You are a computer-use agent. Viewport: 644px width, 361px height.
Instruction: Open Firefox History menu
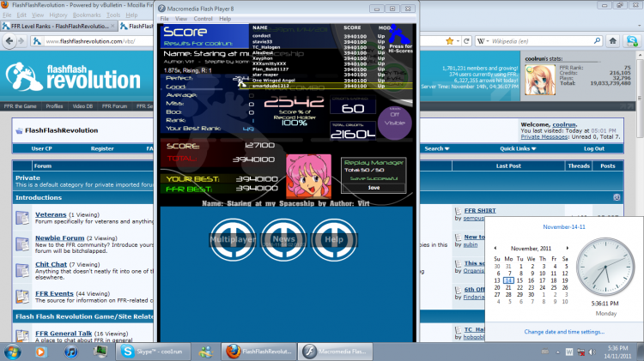[x=58, y=15]
